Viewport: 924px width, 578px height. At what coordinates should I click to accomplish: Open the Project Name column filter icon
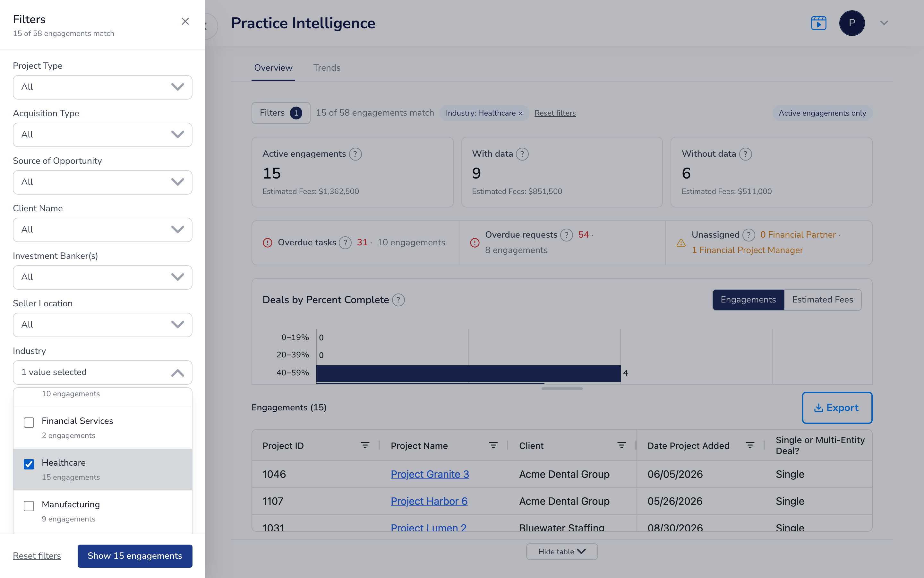point(493,445)
